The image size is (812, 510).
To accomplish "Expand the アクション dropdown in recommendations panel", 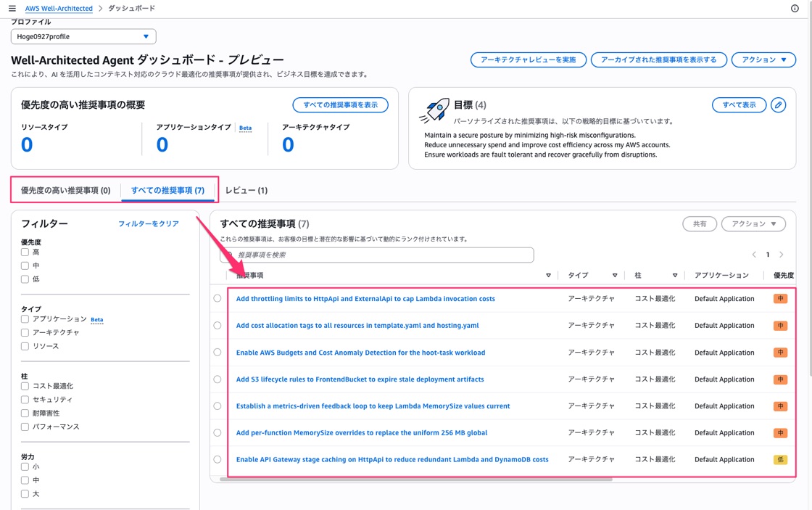I will tap(753, 224).
